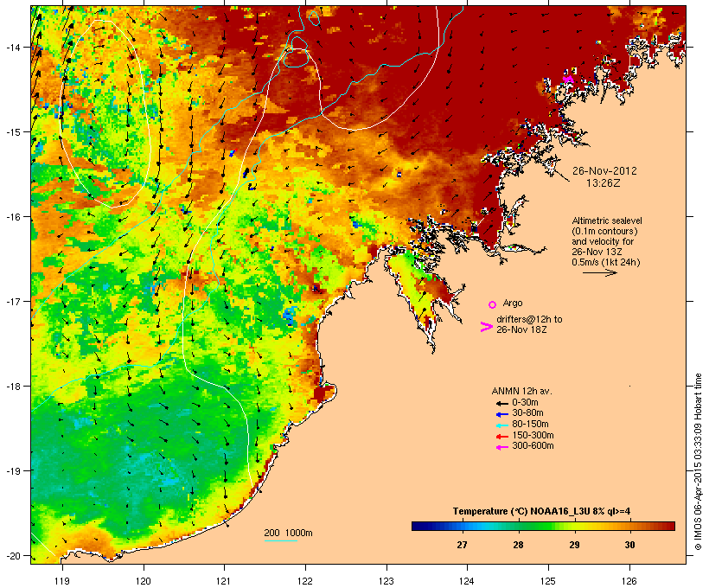Click the 0.5m/s velocity scale arrow
The image size is (709, 588).
[x=599, y=272]
